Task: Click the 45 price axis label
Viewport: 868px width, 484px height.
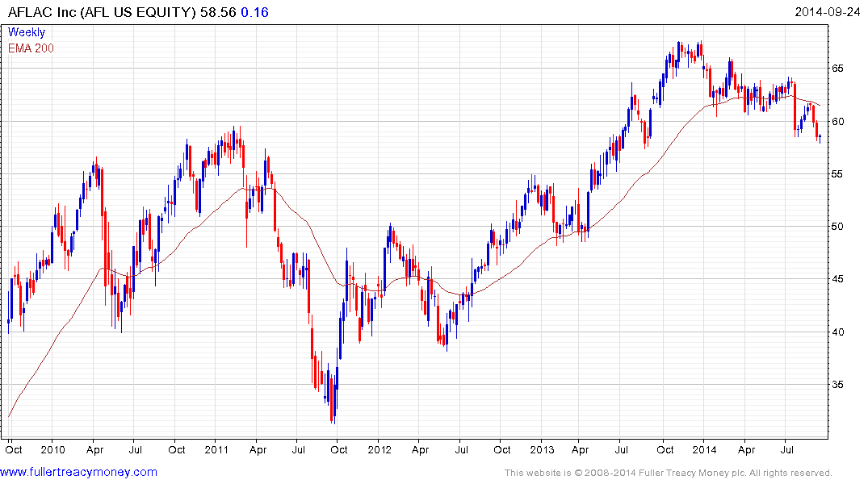Action: [837, 279]
